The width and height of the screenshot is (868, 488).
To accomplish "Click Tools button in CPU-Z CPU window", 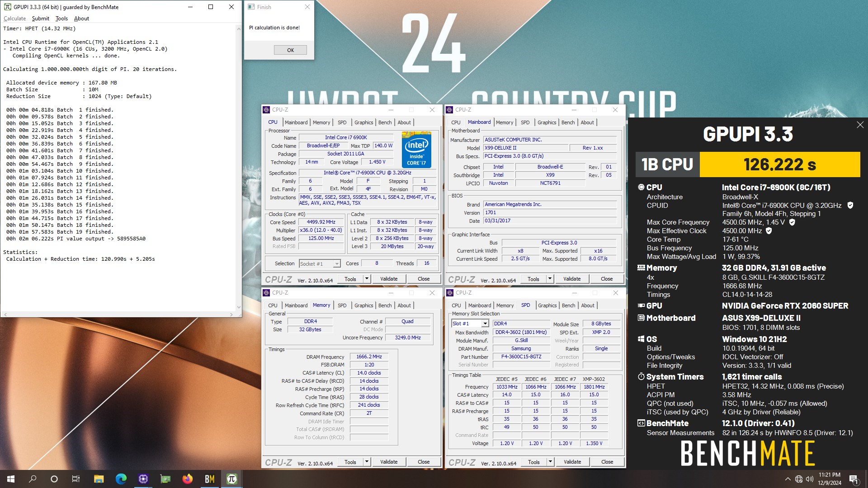I will pyautogui.click(x=350, y=279).
